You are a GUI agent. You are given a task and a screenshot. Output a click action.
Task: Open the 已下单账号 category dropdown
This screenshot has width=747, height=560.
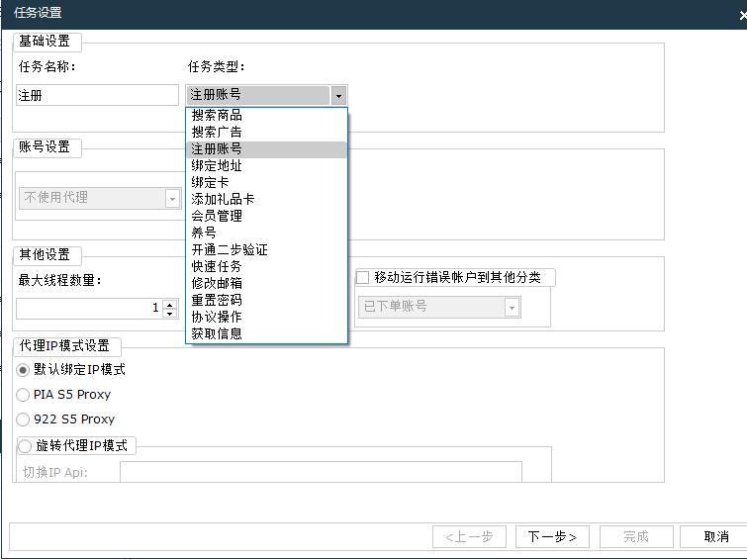coord(512,307)
